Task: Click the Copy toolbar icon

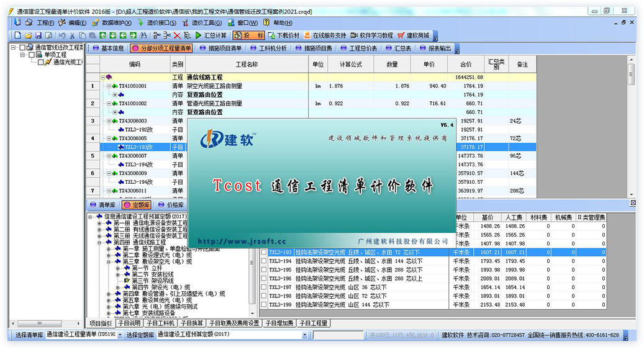Action: (x=82, y=35)
